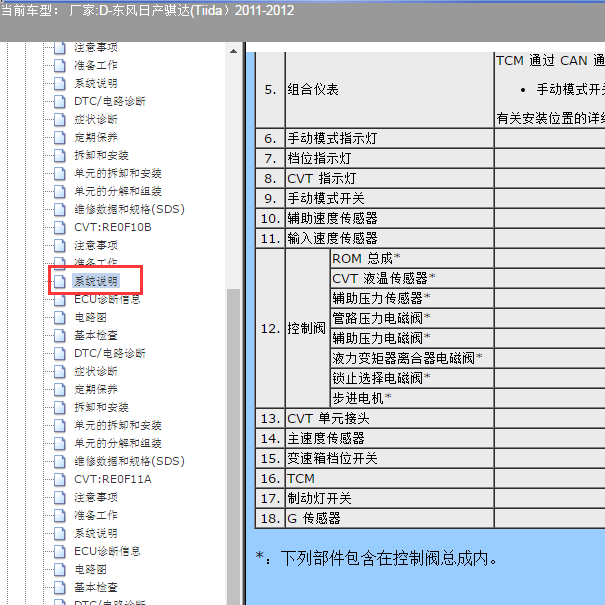Click the 档位指示灯 table cell
This screenshot has height=605, width=605.
coord(390,158)
